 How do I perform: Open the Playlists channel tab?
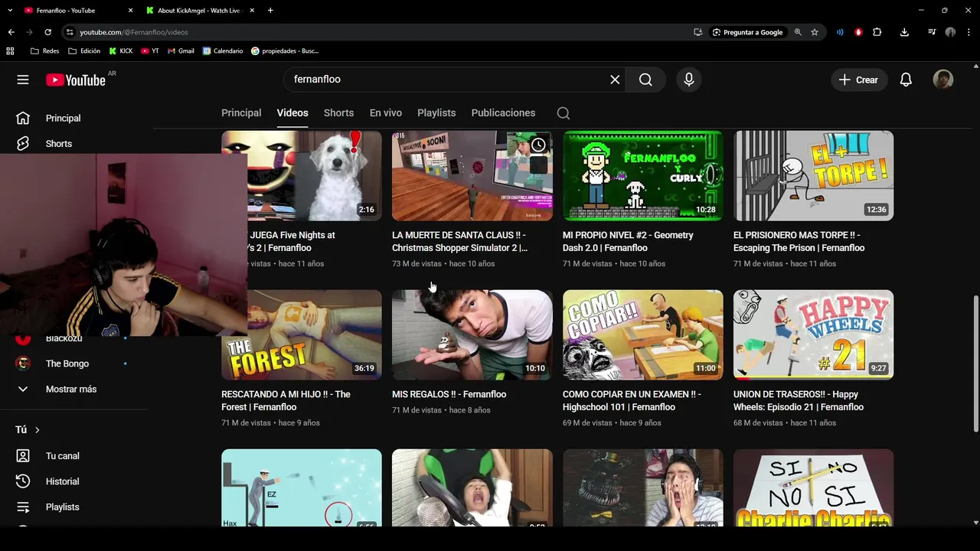(x=436, y=113)
